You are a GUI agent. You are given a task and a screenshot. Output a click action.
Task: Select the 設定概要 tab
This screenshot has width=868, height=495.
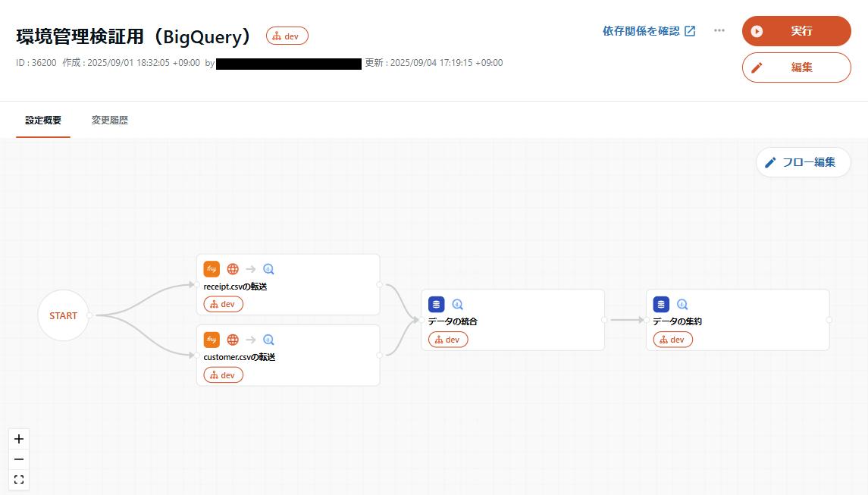point(43,121)
